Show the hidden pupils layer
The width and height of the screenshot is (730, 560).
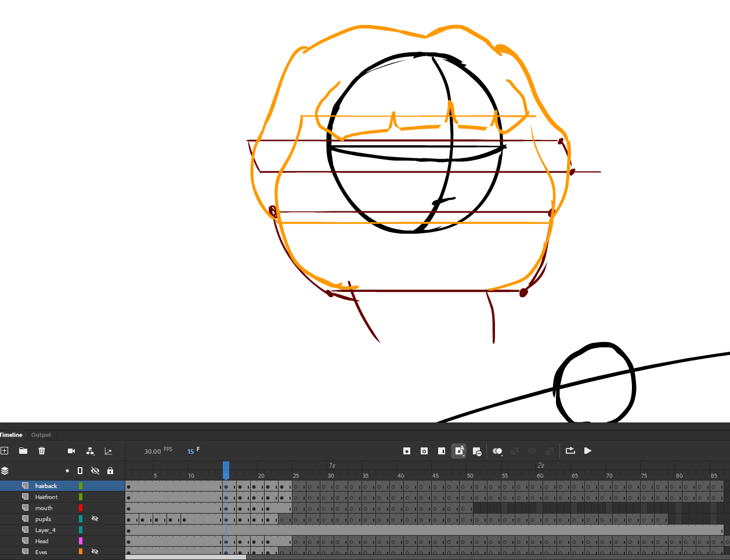(95, 519)
